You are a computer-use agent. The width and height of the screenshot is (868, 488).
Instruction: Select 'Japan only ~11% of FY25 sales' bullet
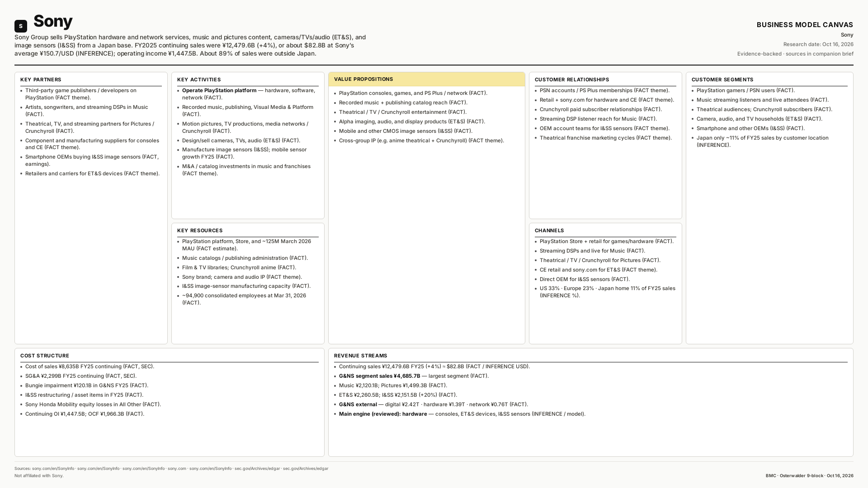[x=763, y=141]
